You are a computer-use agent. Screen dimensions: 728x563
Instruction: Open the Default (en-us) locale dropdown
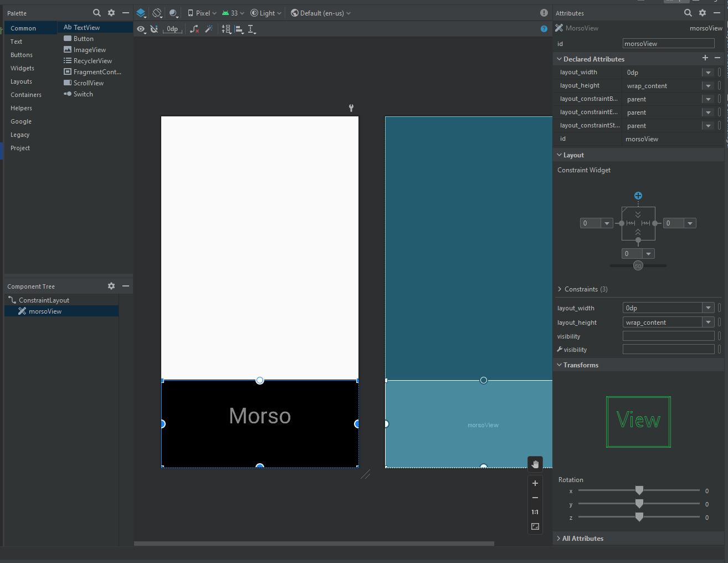[x=321, y=13]
